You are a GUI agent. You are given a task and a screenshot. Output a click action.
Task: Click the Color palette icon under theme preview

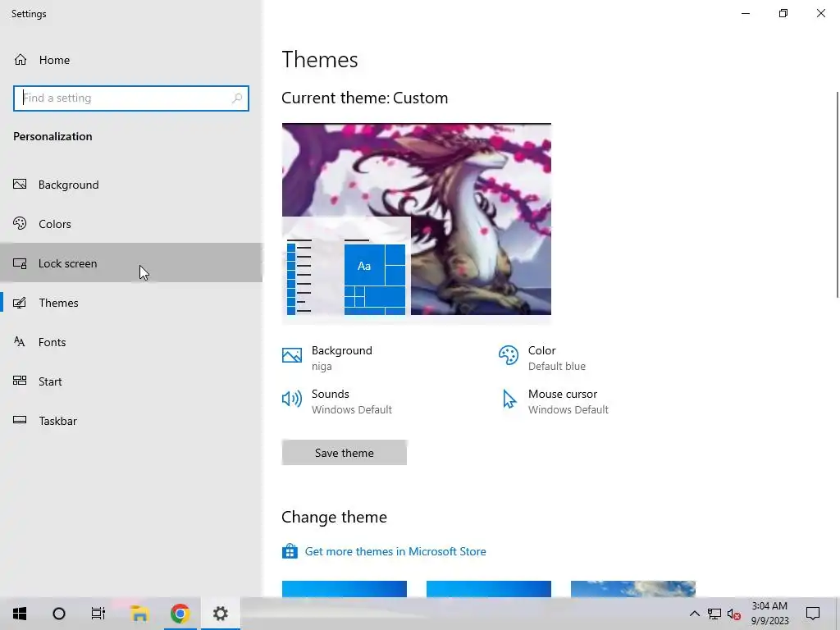(x=509, y=355)
